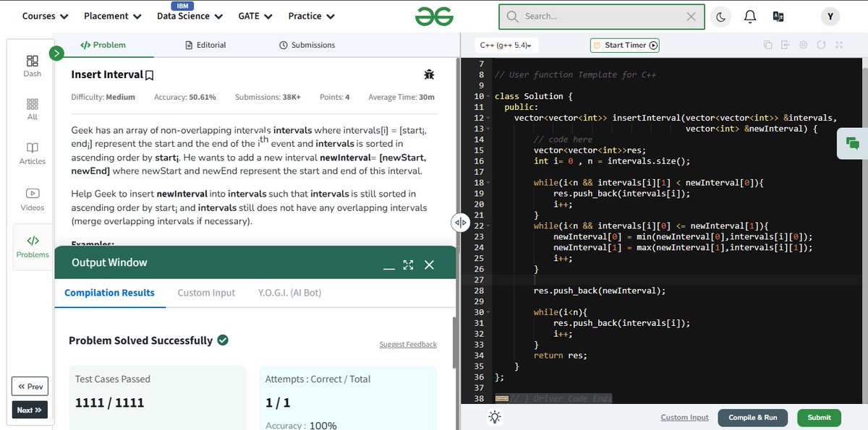Click the '1111 / 1111' test cases value
Screen dimensions: 868x430
tap(109, 403)
